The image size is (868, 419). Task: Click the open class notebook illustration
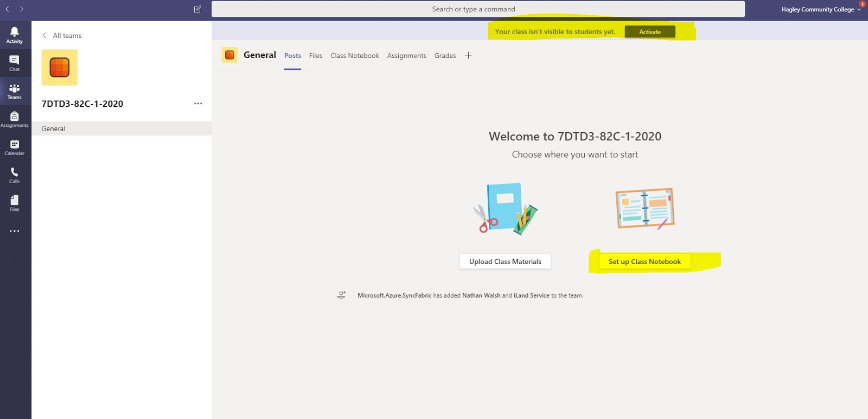pyautogui.click(x=645, y=209)
